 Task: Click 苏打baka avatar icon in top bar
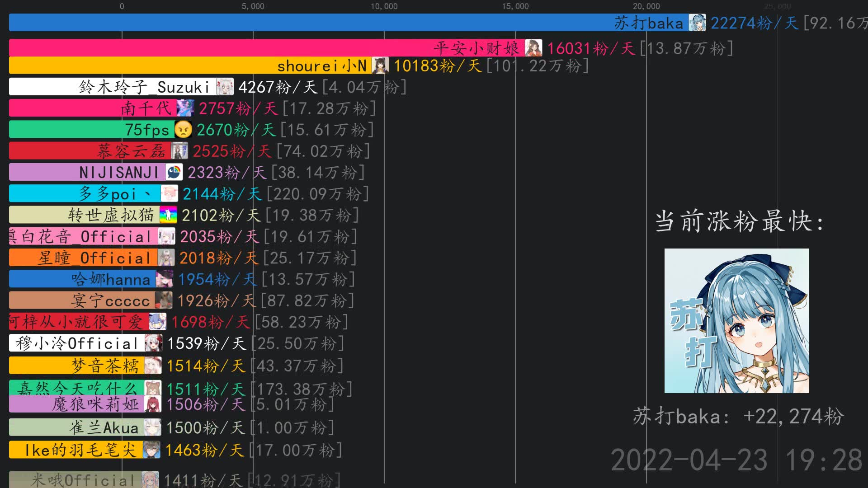[x=697, y=23]
